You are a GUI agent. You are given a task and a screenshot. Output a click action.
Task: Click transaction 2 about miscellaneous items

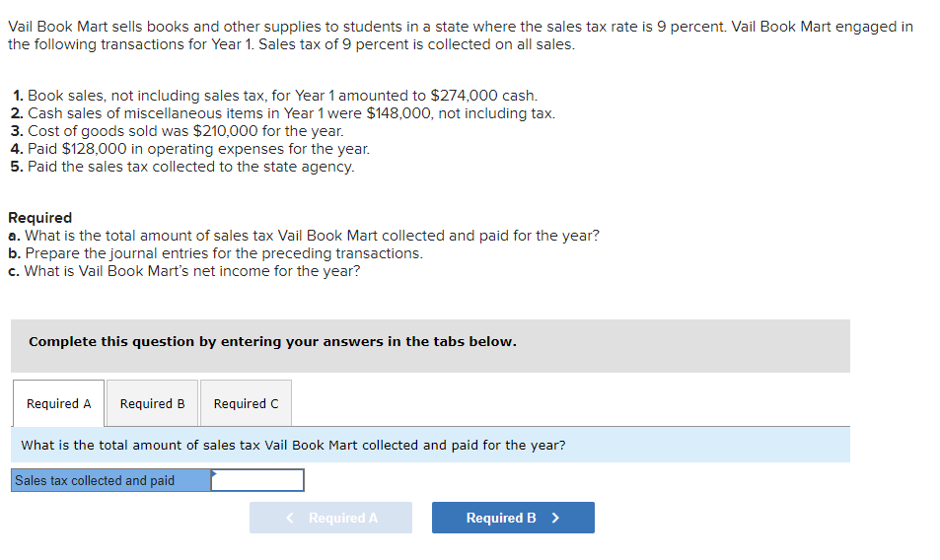[284, 113]
